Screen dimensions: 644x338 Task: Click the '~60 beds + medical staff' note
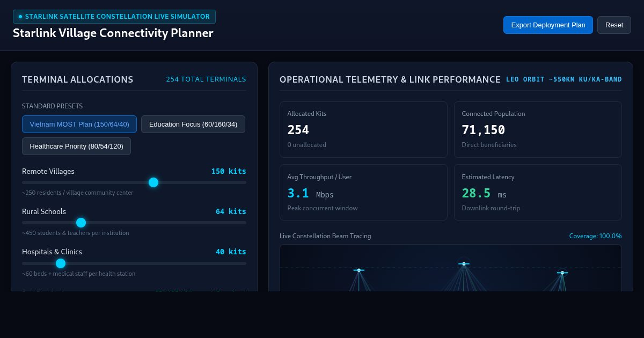(x=79, y=274)
